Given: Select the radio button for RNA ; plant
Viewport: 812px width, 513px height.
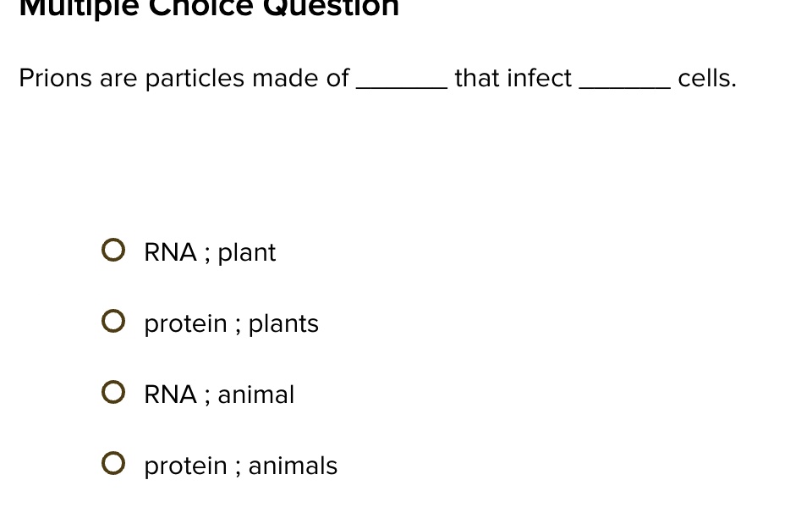Looking at the screenshot, I should pyautogui.click(x=112, y=251).
